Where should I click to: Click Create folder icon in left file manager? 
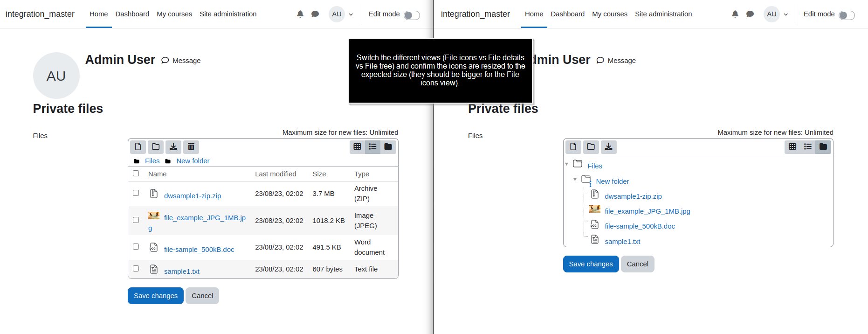156,147
